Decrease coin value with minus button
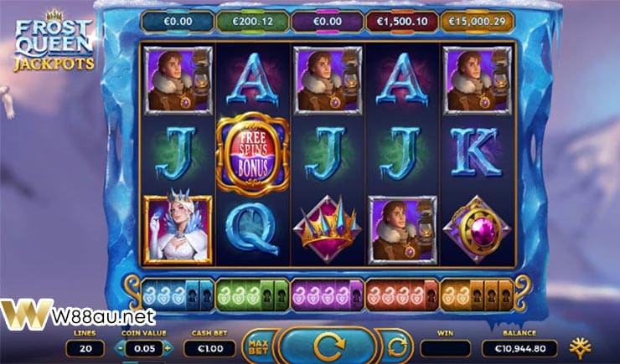 pyautogui.click(x=120, y=349)
